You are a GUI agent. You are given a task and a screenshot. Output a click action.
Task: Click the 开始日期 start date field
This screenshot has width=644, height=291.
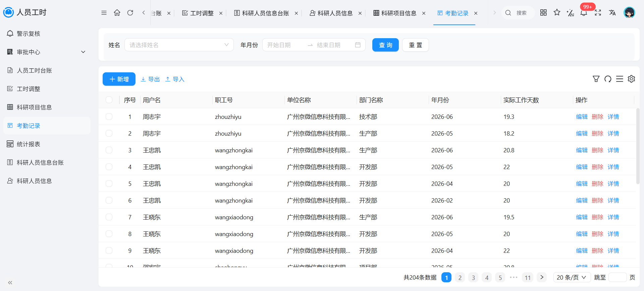pyautogui.click(x=285, y=45)
